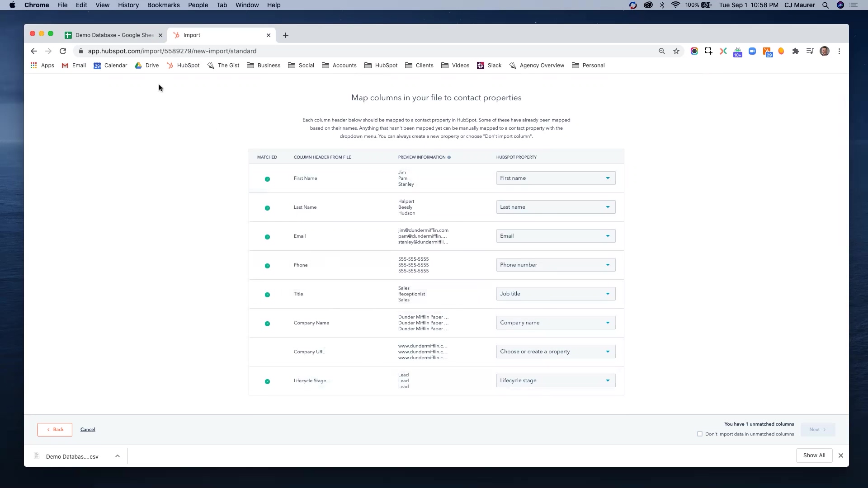This screenshot has width=868, height=488.
Task: Close the Import tab
Action: point(269,35)
